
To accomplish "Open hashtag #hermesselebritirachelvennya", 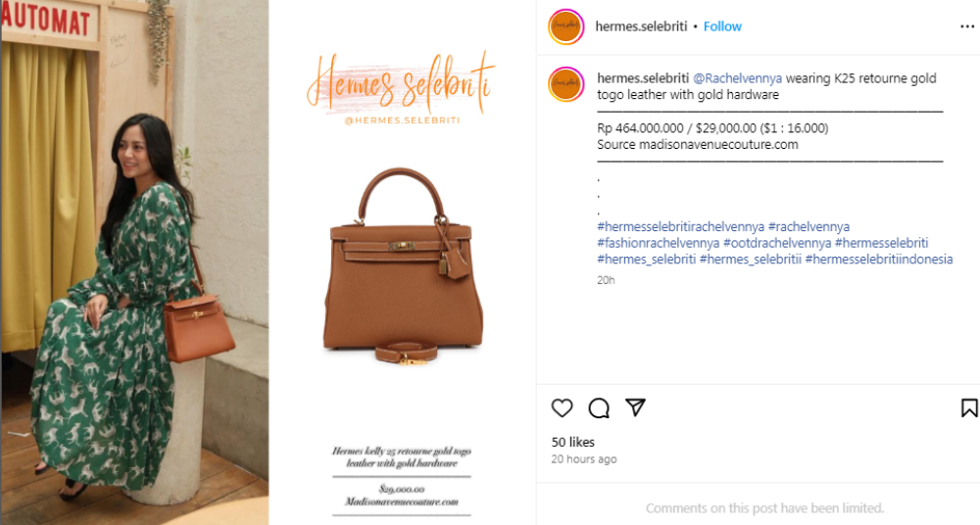I will coord(681,226).
